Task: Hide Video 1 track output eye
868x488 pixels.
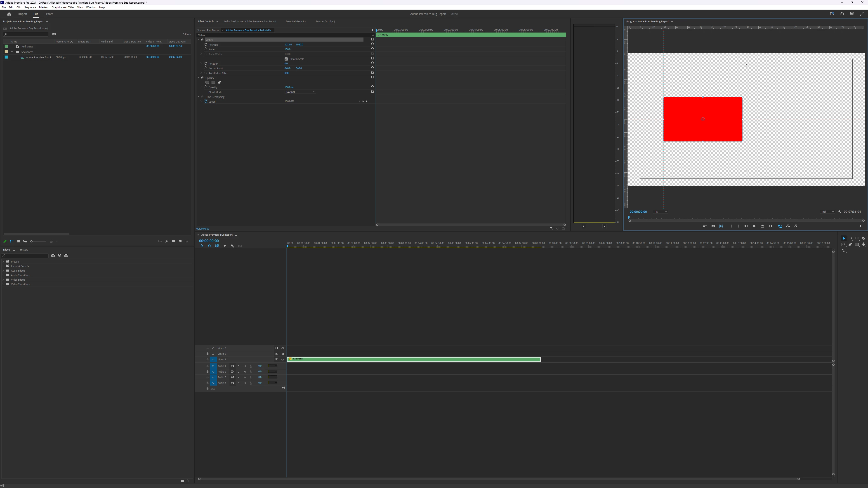Action: coord(283,359)
